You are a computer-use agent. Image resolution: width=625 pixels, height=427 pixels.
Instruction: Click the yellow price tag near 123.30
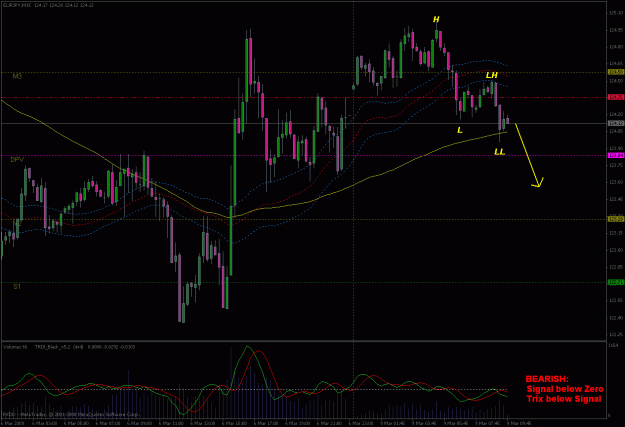[x=616, y=219]
